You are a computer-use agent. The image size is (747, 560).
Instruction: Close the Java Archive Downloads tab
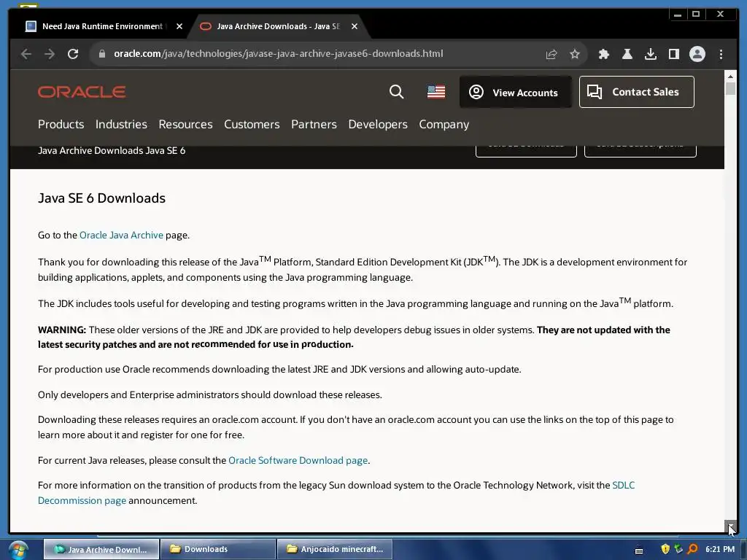pyautogui.click(x=355, y=26)
